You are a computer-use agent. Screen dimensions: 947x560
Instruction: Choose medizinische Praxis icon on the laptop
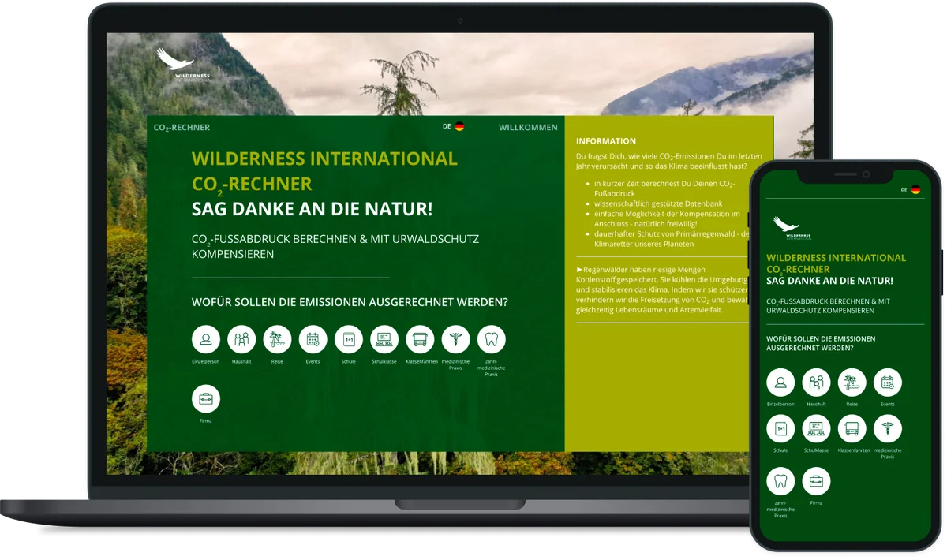(455, 339)
